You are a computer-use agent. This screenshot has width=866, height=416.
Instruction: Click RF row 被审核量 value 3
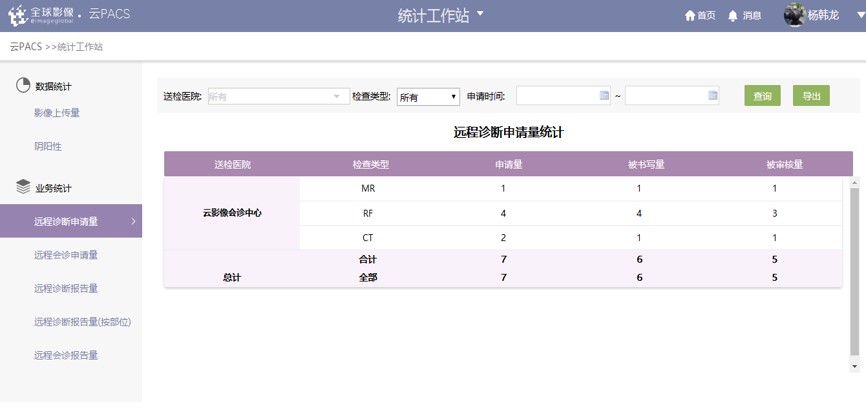tap(775, 213)
